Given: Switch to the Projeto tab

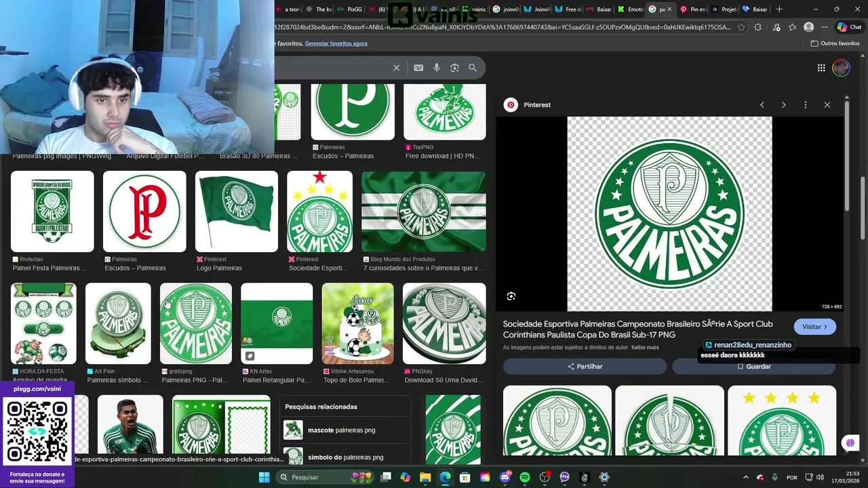Looking at the screenshot, I should [724, 9].
